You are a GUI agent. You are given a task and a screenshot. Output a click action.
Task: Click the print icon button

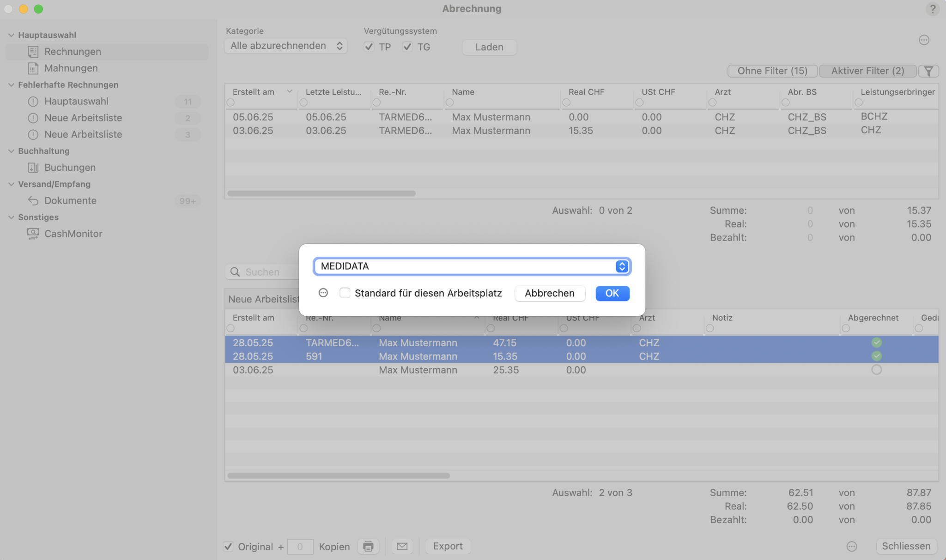click(368, 547)
